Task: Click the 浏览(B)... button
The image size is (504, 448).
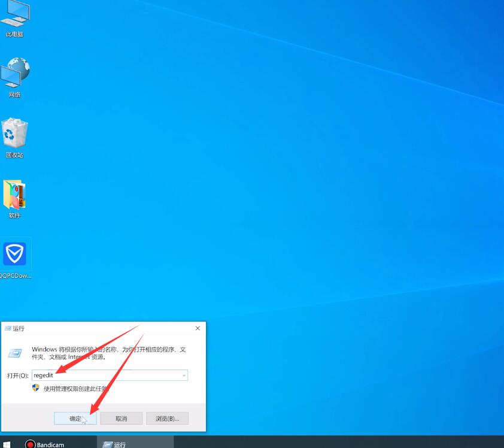Action: tap(167, 419)
